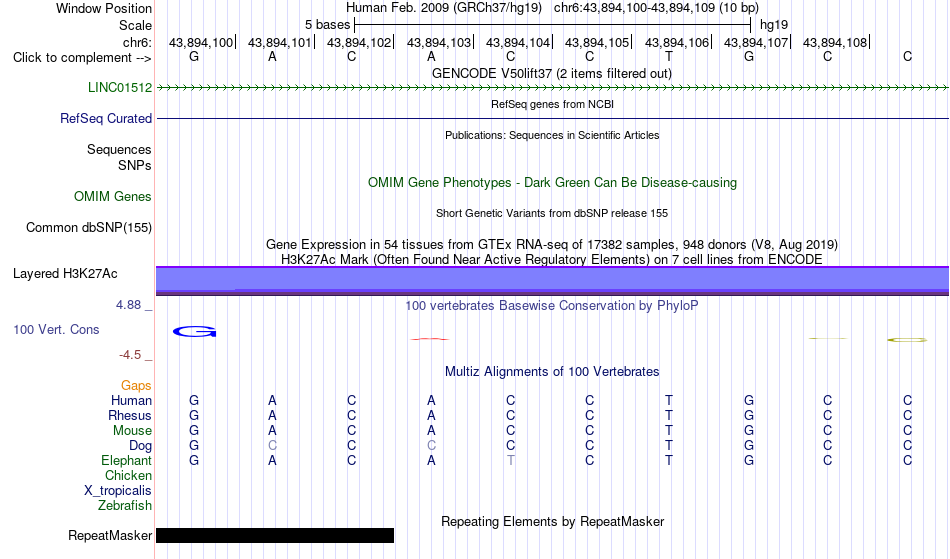Image resolution: width=950 pixels, height=559 pixels.
Task: Click the RefSeq Curated blue intron line
Action: click(553, 119)
